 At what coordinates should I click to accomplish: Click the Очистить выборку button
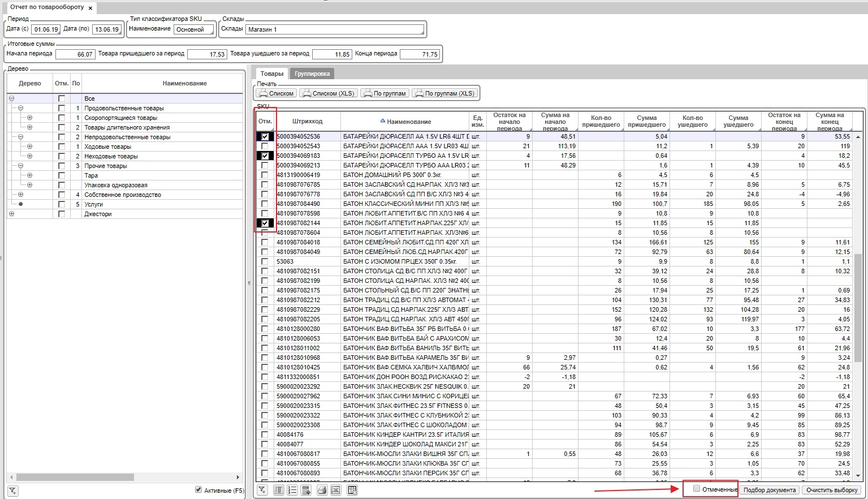pos(832,490)
